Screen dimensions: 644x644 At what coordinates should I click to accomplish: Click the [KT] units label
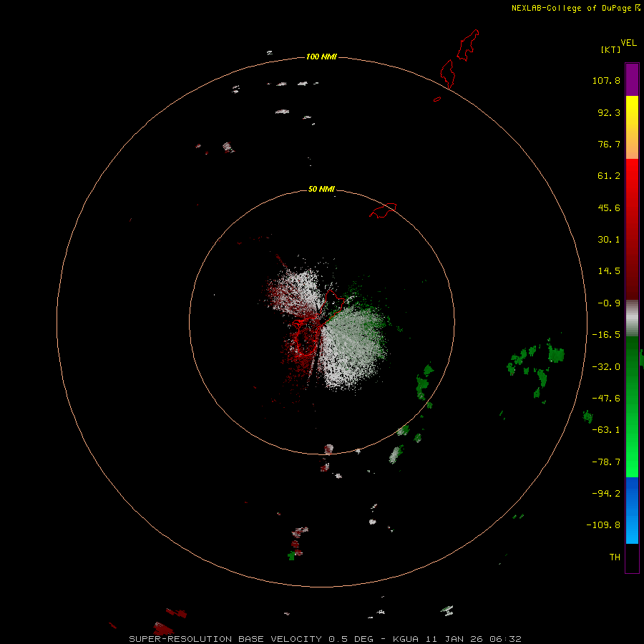[611, 49]
